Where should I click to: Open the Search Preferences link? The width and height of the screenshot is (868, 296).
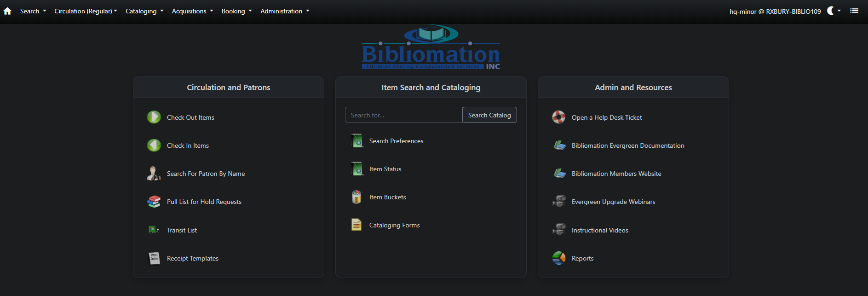[x=396, y=141]
